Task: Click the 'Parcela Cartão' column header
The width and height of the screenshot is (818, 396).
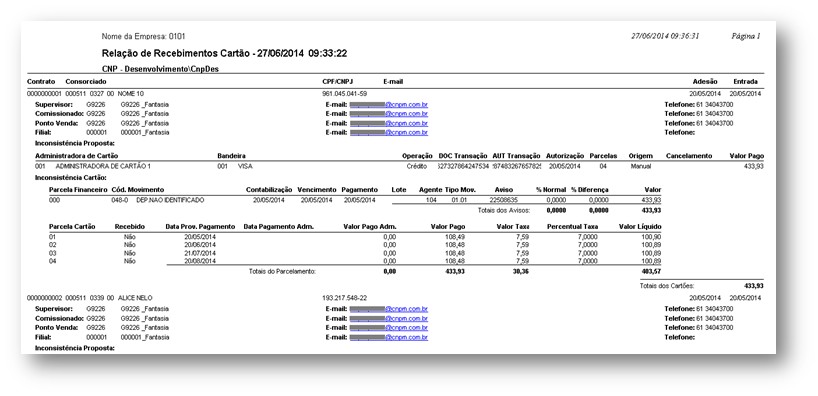Action: 72,227
